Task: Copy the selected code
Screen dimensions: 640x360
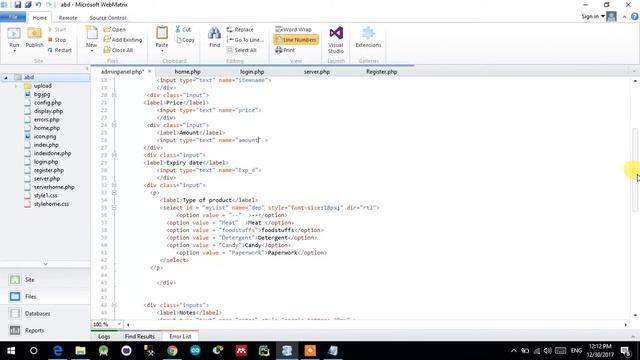Action: pos(185,40)
